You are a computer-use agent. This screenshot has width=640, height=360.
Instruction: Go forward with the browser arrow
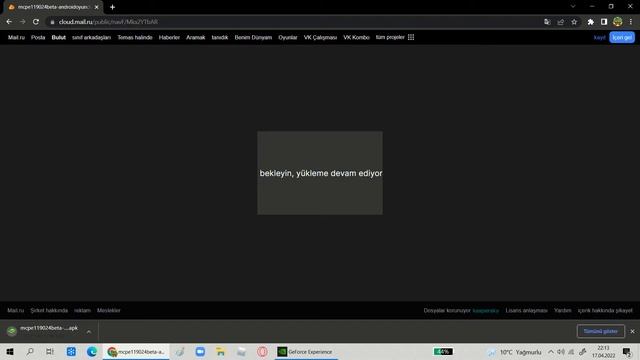[22, 22]
